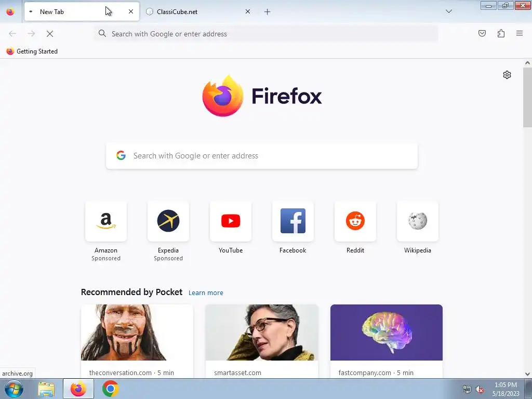Click the scrollbar up arrow
This screenshot has width=532, height=399.
tap(527, 63)
